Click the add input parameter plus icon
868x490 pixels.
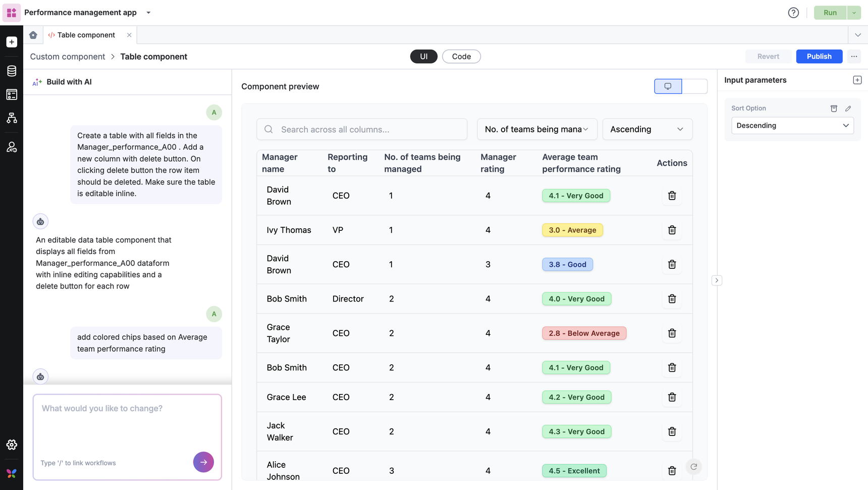point(857,80)
